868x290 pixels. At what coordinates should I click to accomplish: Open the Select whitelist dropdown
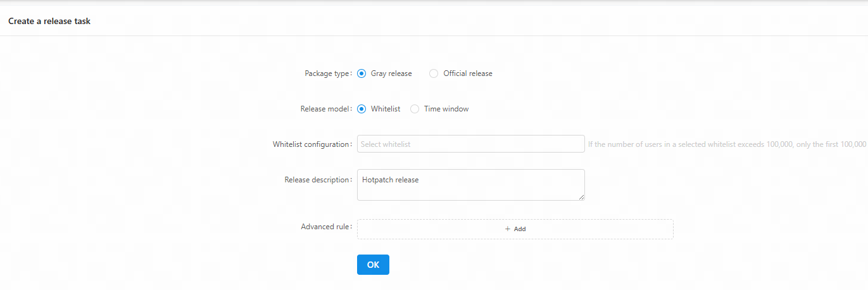[470, 144]
